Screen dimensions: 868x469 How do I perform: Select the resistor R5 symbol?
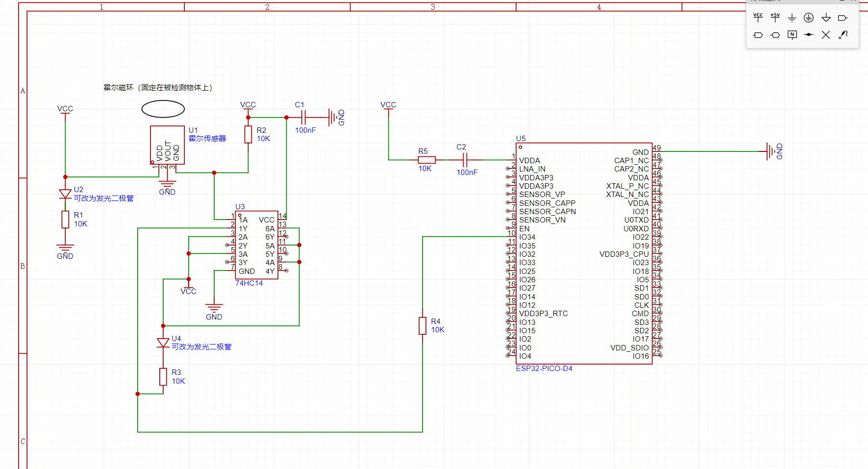coord(426,160)
